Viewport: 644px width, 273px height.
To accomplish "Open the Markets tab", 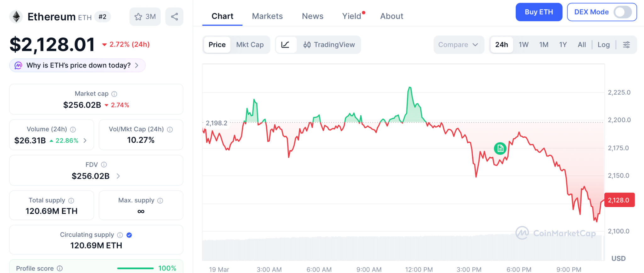I will 267,16.
